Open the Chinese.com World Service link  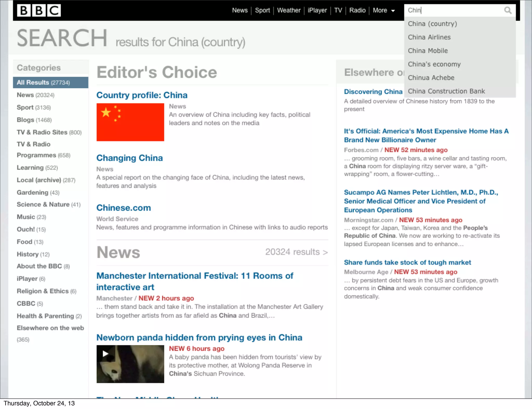tap(124, 208)
